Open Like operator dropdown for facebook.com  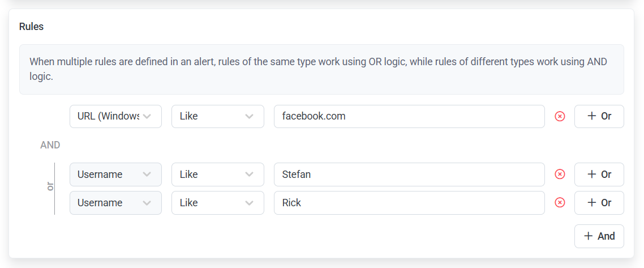pos(217,116)
